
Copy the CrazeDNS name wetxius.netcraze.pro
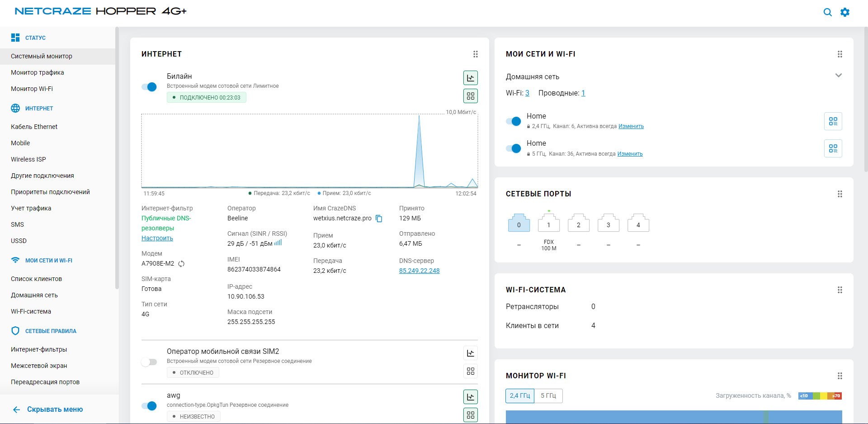[x=379, y=219]
